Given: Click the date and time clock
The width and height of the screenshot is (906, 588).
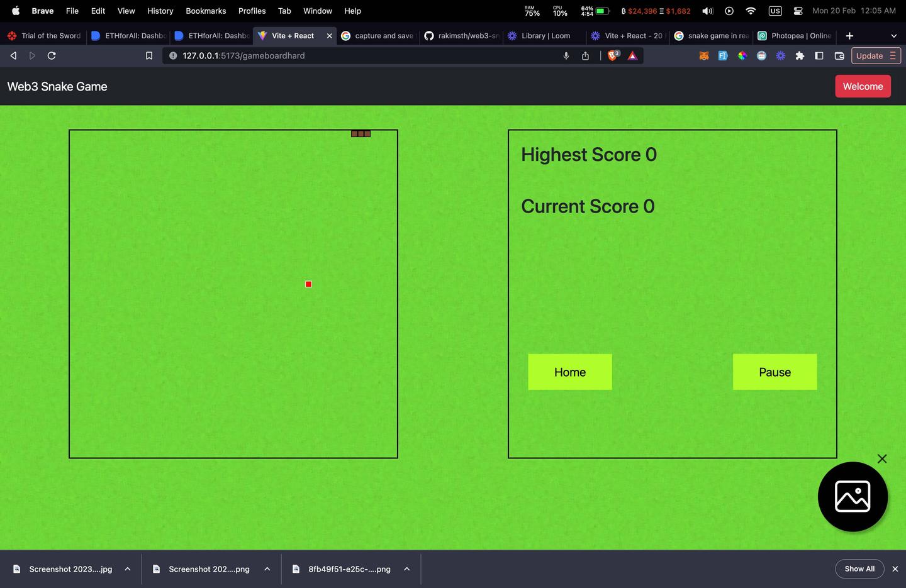Looking at the screenshot, I should click(854, 11).
